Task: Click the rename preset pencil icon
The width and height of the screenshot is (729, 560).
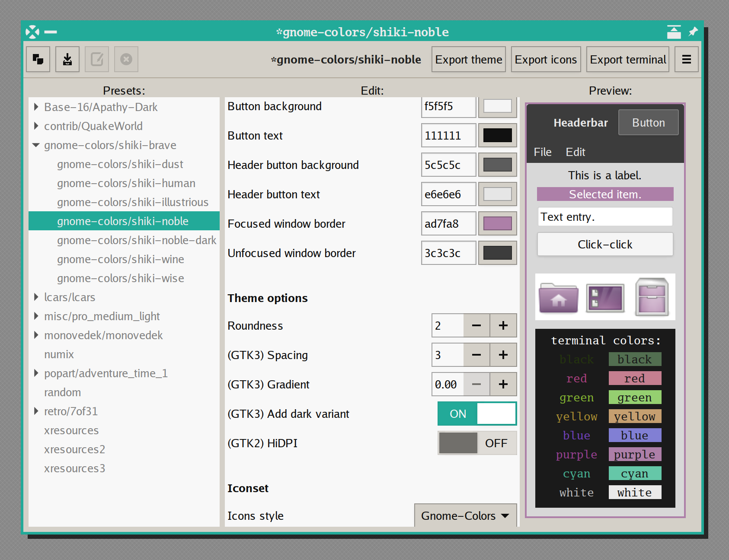Action: pyautogui.click(x=97, y=59)
